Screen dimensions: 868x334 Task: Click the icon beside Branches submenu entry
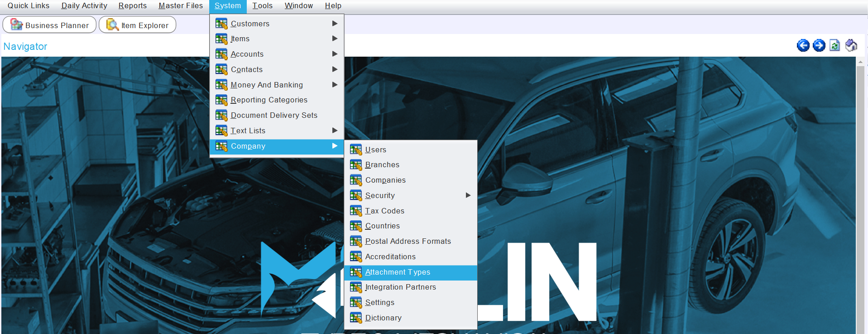(356, 165)
